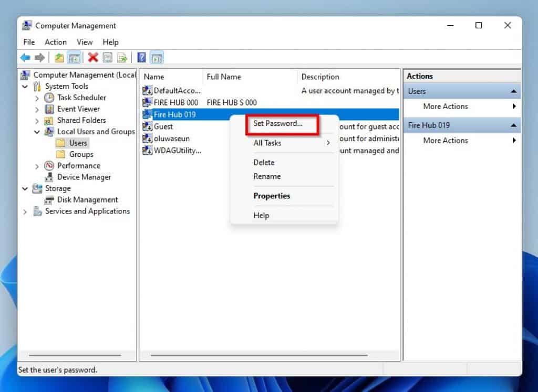Open the File menu
This screenshot has width=538, height=392.
(x=29, y=42)
